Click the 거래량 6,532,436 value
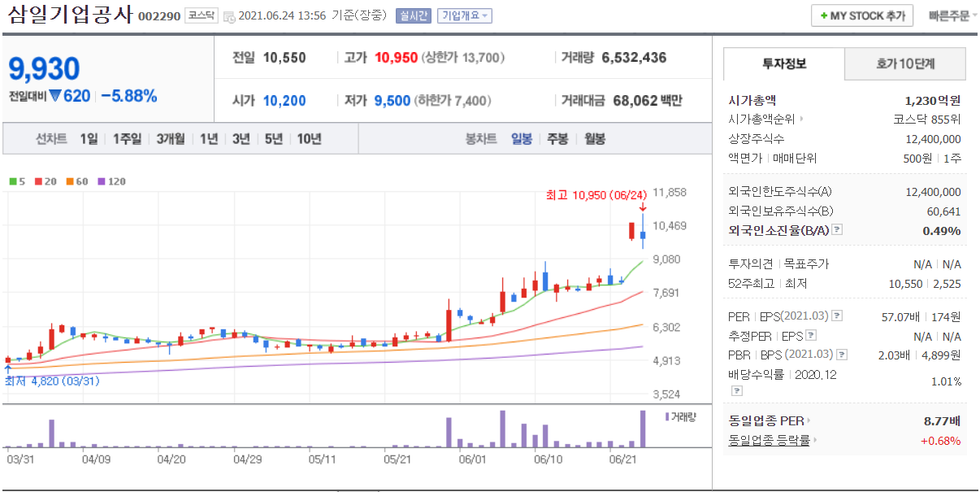Screen dimensions: 980x492 (634, 58)
